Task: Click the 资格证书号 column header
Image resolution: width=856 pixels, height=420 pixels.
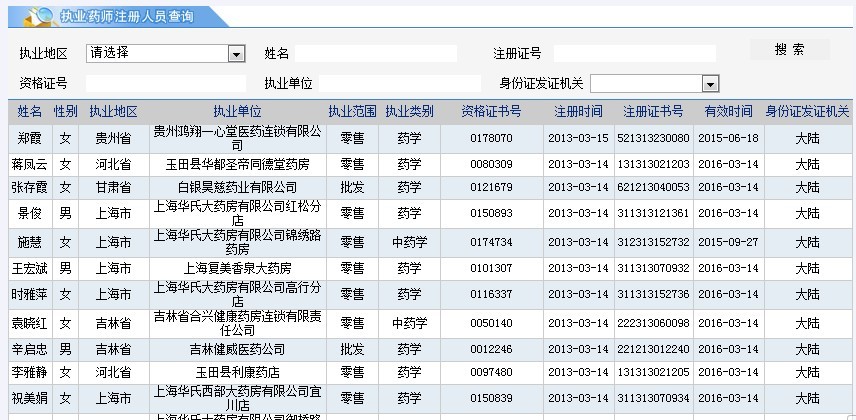Action: click(x=491, y=111)
